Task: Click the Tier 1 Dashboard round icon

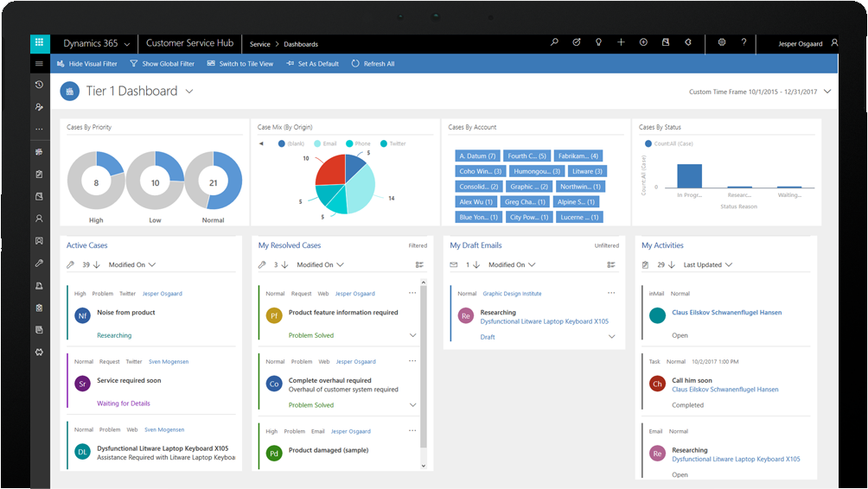Action: (70, 92)
